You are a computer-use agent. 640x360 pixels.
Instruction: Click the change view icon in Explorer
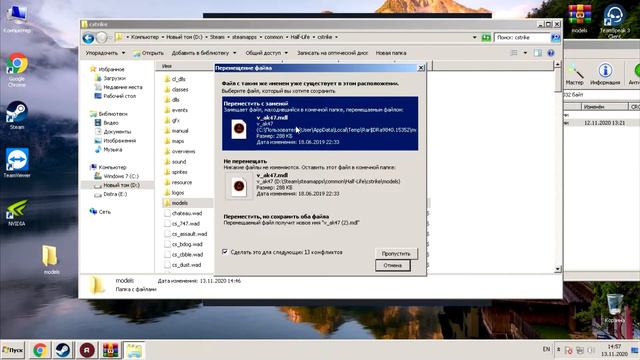point(514,53)
